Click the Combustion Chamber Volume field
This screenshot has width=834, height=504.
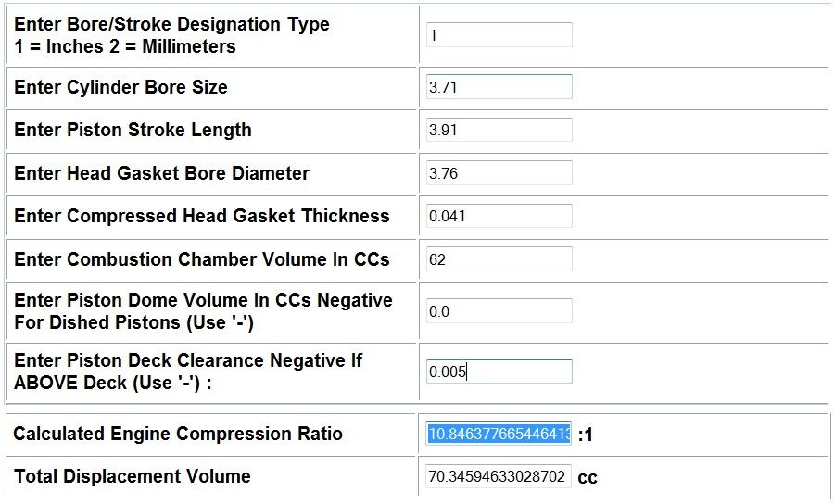tap(499, 258)
